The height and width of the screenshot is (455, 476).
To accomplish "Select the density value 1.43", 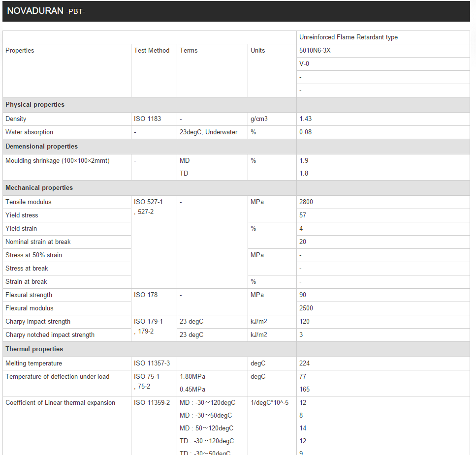I will (x=305, y=119).
